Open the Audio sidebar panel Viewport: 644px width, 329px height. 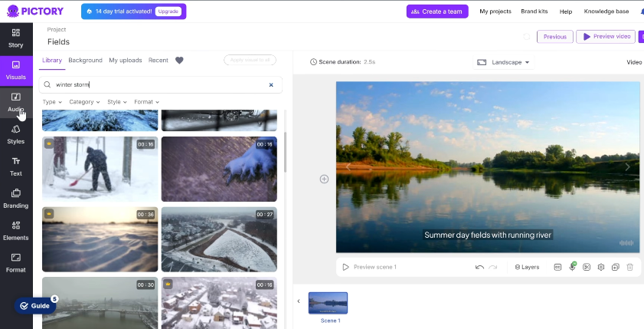click(15, 103)
